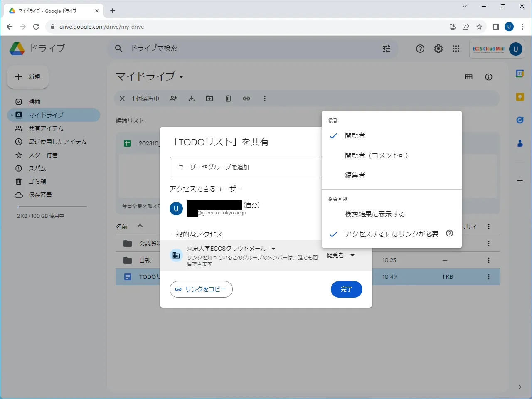Choose 編集者 role from the list
The height and width of the screenshot is (399, 532).
click(x=355, y=175)
